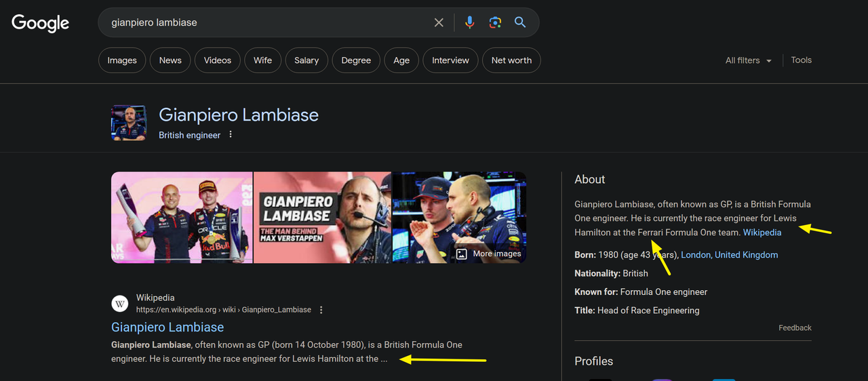
Task: Select the Wife filter chip
Action: pos(263,60)
